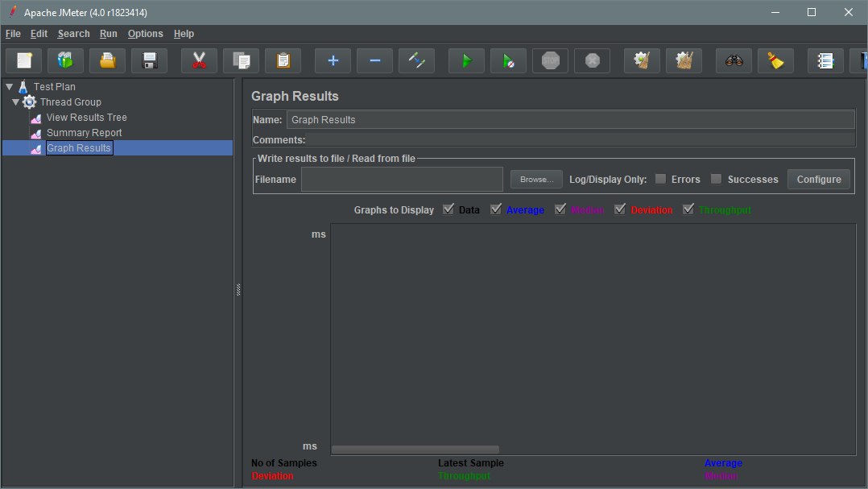Click the Cut scissors icon

[x=200, y=60]
